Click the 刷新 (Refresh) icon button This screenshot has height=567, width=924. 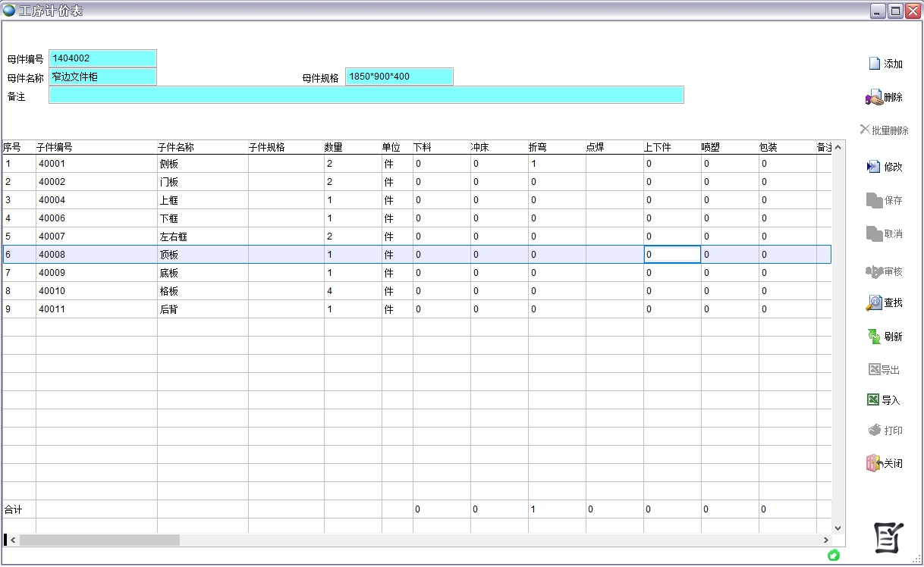click(x=885, y=337)
